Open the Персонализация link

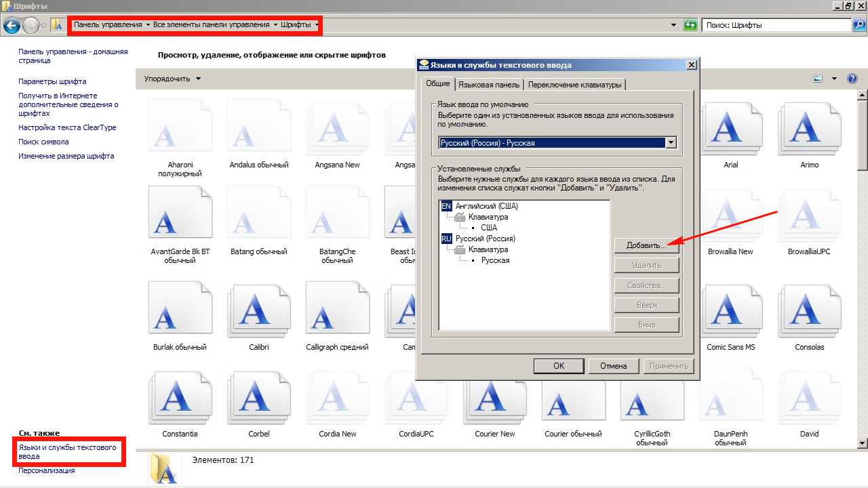click(x=47, y=470)
